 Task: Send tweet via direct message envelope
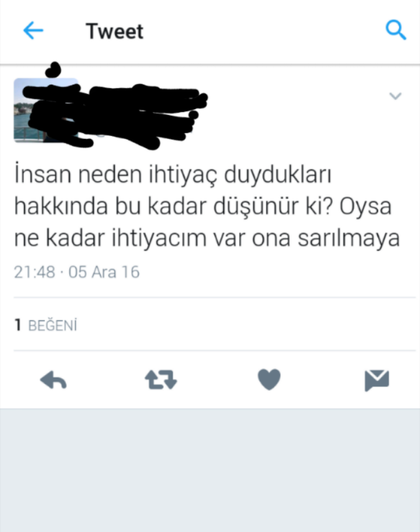377,380
